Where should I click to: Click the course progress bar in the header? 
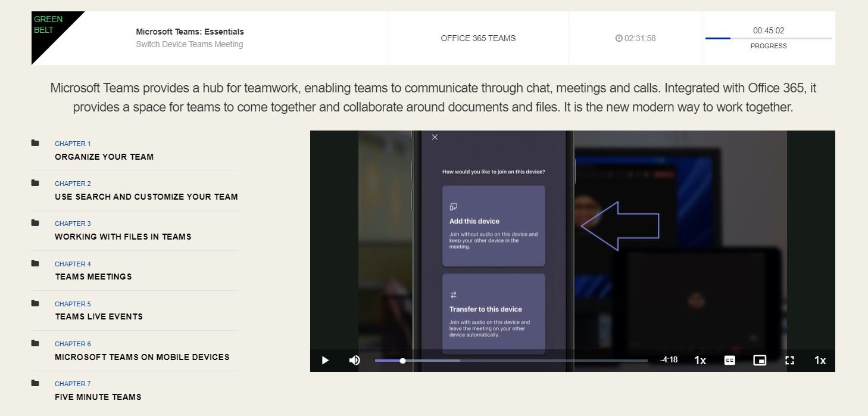(769, 38)
